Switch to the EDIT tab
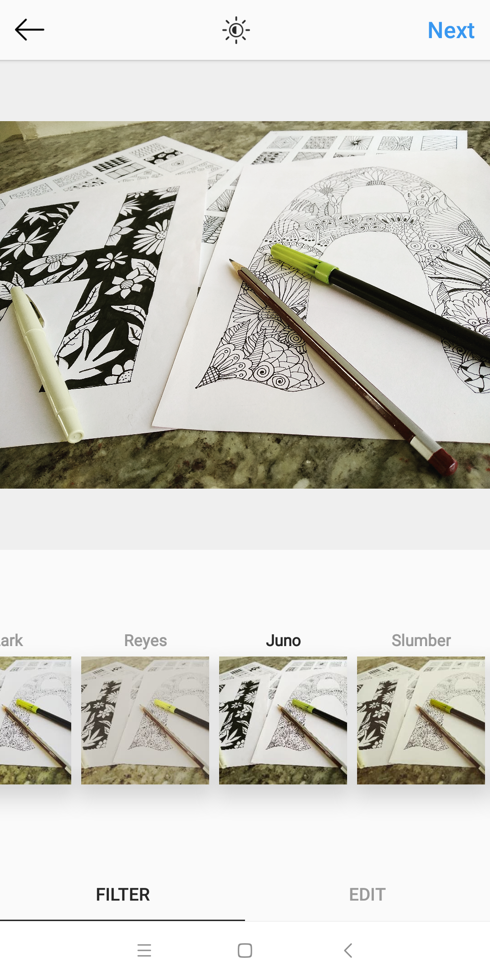Image resolution: width=490 pixels, height=980 pixels. pos(367,895)
